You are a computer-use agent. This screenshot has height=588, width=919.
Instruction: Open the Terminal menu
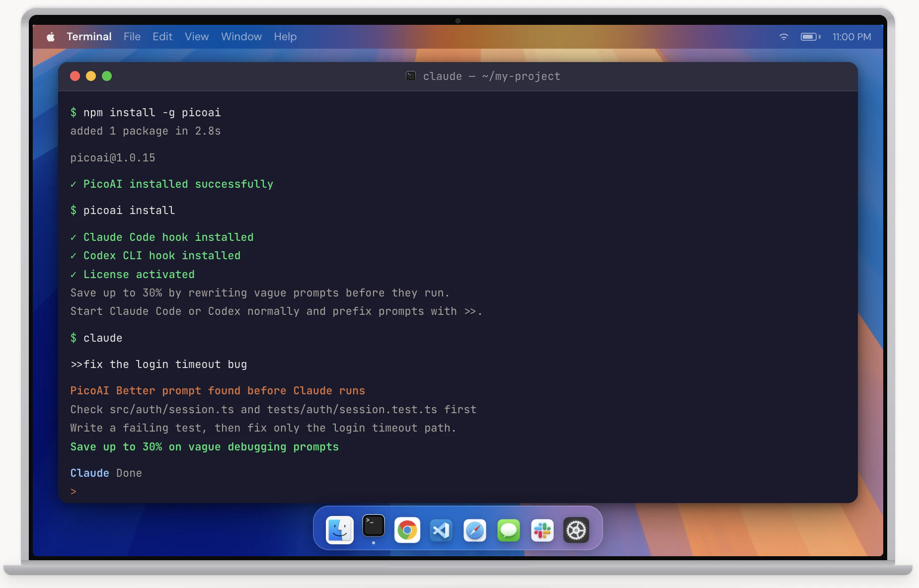(89, 36)
